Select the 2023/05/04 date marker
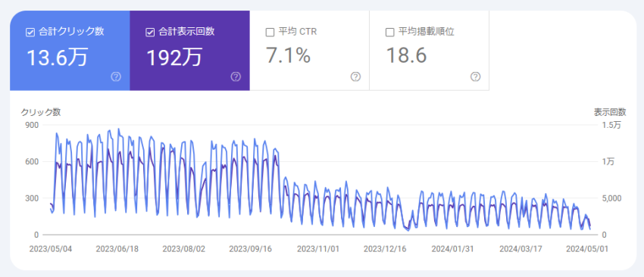This screenshot has height=277, width=644. (51, 250)
